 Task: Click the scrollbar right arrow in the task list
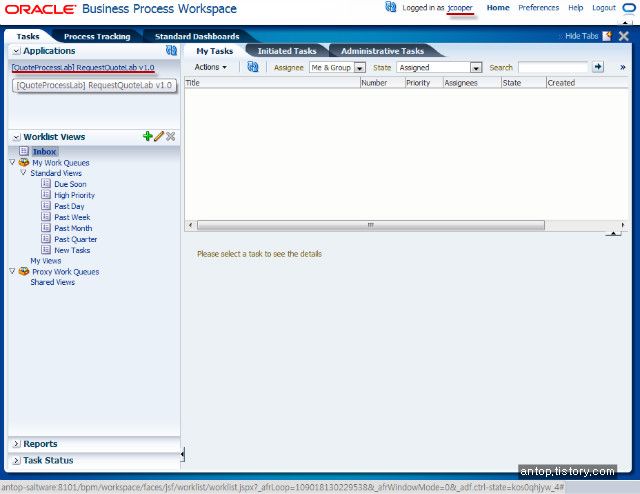[x=622, y=225]
